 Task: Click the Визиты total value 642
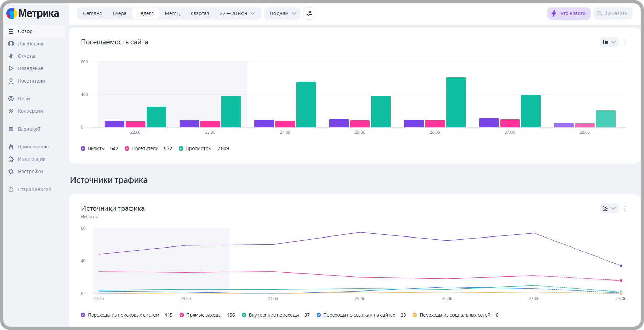(114, 148)
